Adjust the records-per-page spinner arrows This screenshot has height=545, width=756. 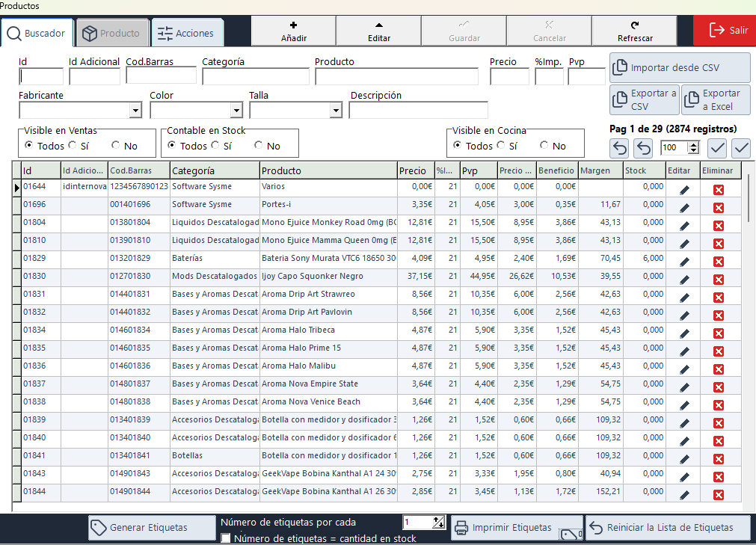(693, 147)
